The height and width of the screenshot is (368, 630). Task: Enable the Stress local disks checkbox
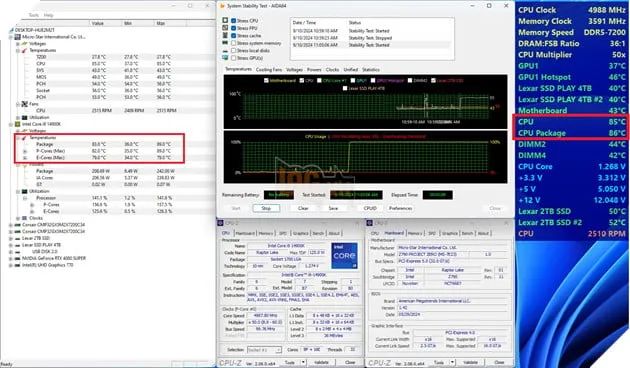(233, 51)
